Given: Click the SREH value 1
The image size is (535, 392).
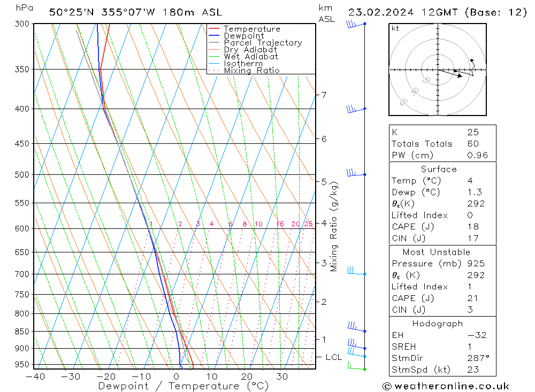Looking at the screenshot, I should pyautogui.click(x=470, y=347).
